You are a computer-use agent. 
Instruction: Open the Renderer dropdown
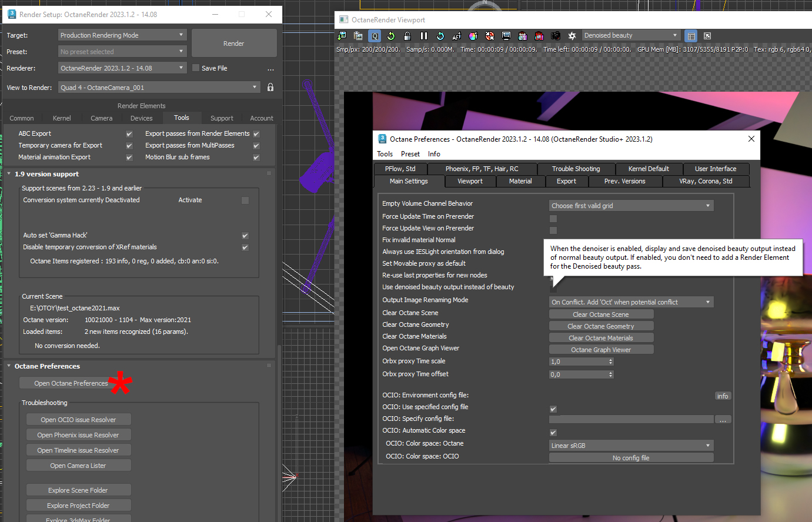[x=122, y=68]
